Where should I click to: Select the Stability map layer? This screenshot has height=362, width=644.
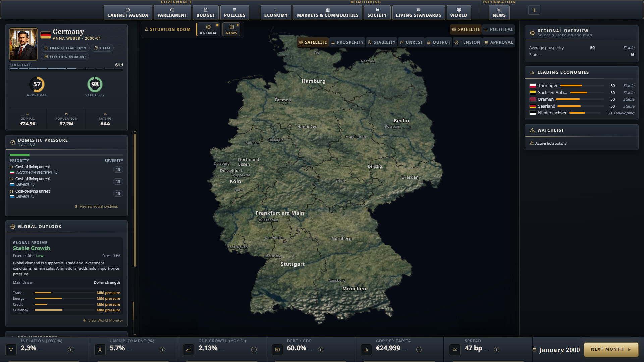382,42
